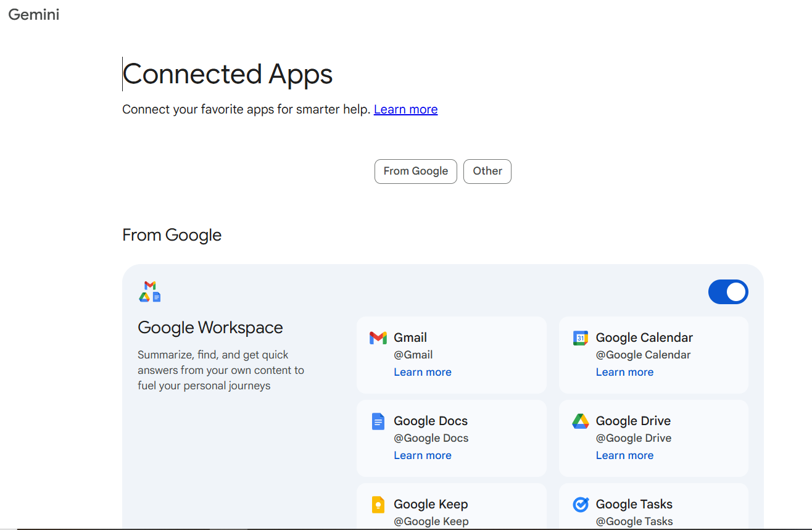The height and width of the screenshot is (530, 812).
Task: Click the Gemini logo text
Action: (x=34, y=14)
